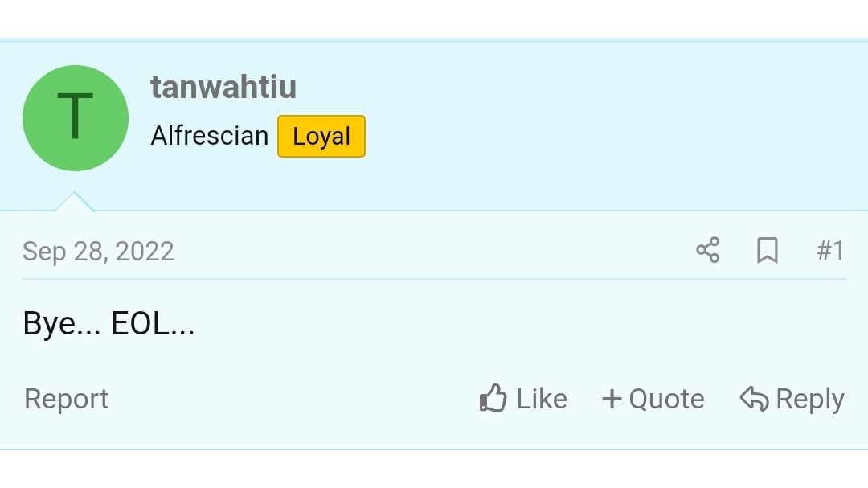
Task: Bookmark the post with the bookmark icon
Action: [768, 250]
